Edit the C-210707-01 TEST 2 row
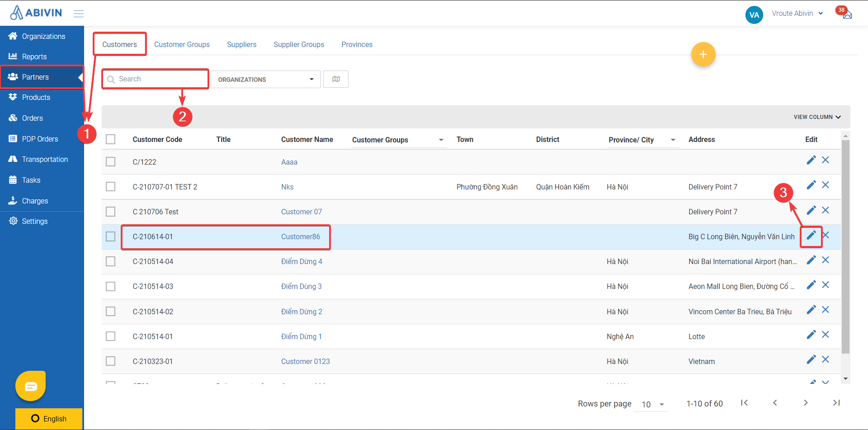 (811, 185)
